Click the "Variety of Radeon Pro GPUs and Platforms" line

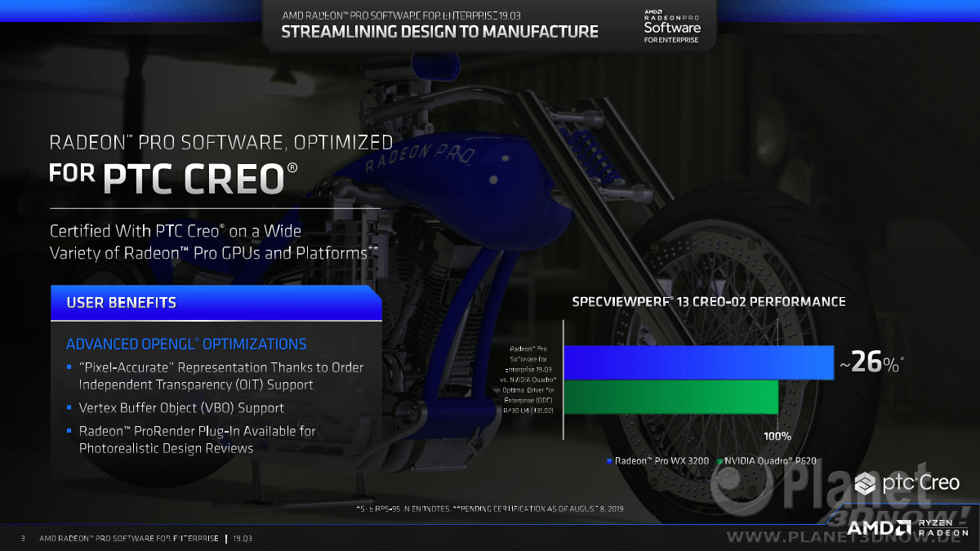(214, 253)
